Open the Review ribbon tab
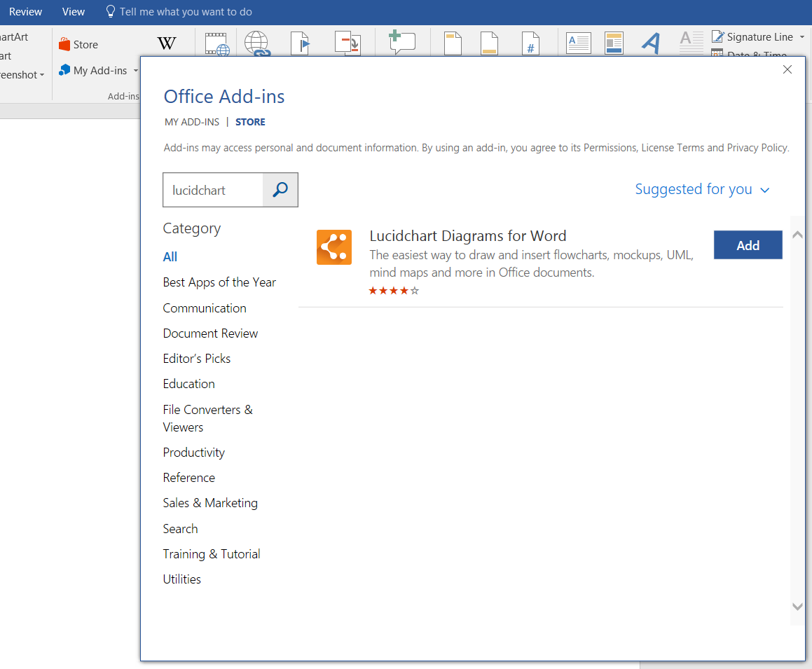812x669 pixels. pos(25,12)
